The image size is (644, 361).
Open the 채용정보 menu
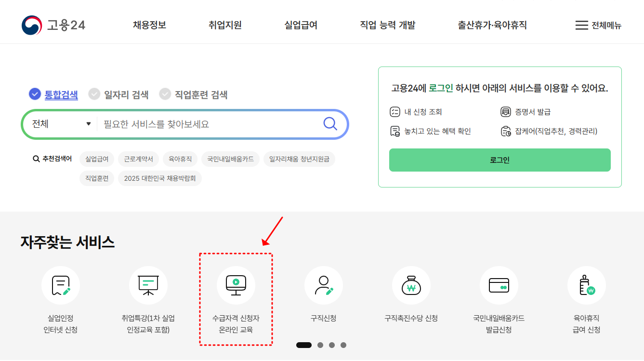point(148,26)
